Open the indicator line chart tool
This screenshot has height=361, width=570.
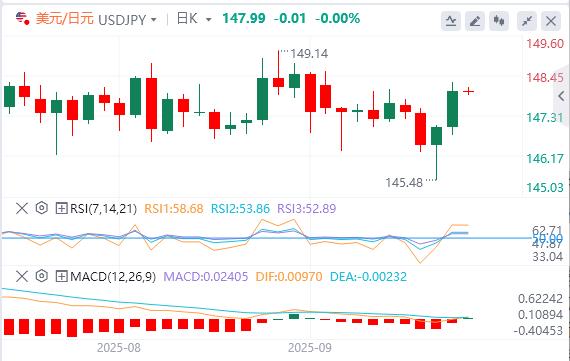click(451, 21)
